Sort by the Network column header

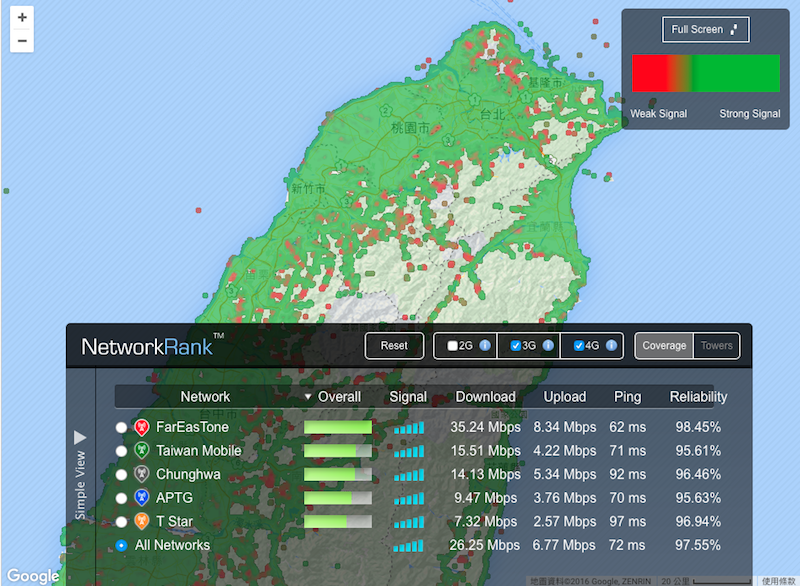click(x=205, y=397)
